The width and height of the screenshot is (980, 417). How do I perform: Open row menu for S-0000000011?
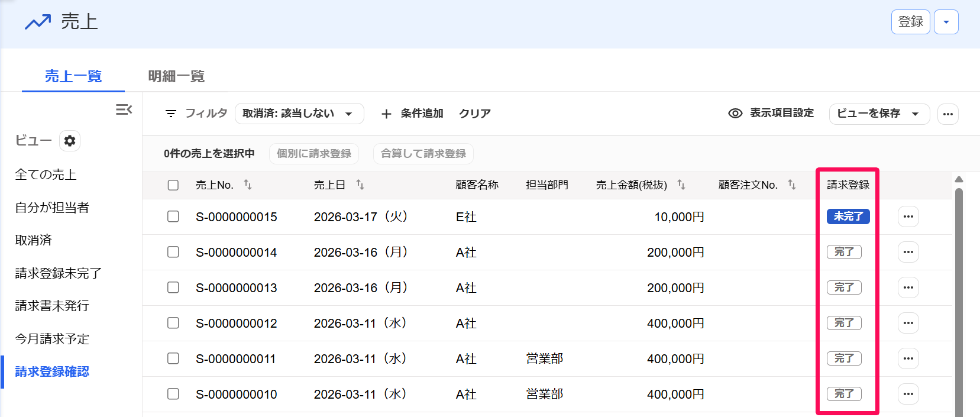coord(908,358)
